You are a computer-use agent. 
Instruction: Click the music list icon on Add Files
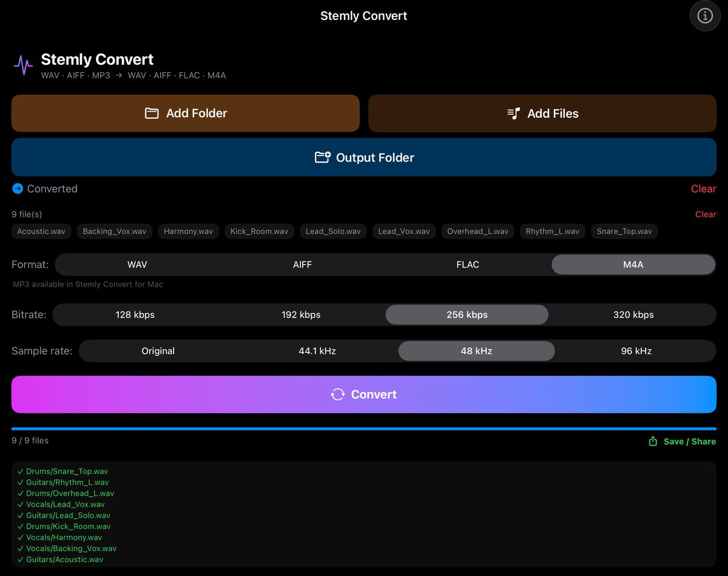click(x=514, y=114)
